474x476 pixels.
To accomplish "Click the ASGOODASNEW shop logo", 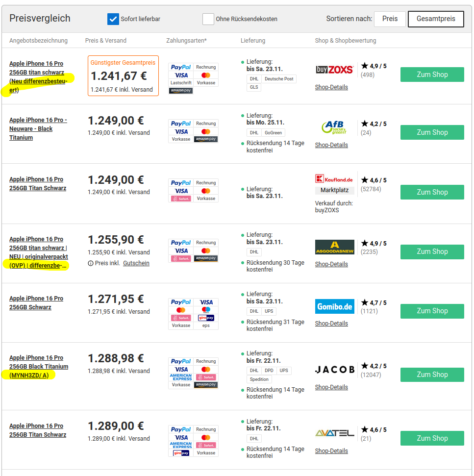I will [x=334, y=247].
